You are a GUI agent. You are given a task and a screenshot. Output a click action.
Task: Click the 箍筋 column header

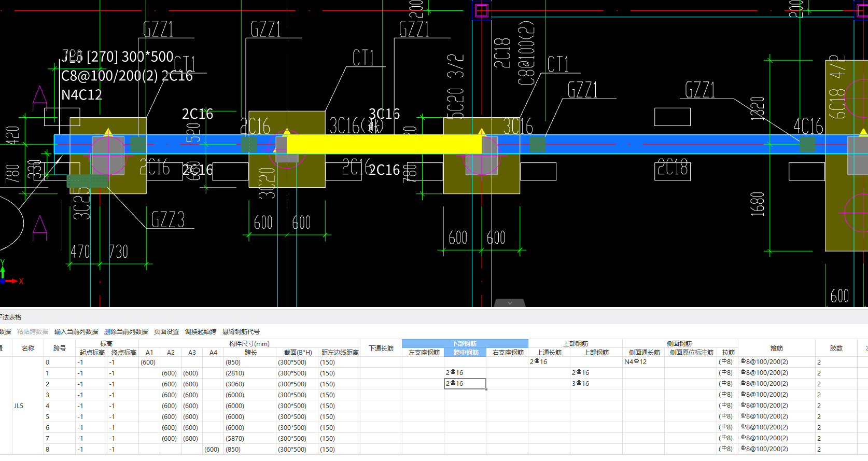coord(776,348)
